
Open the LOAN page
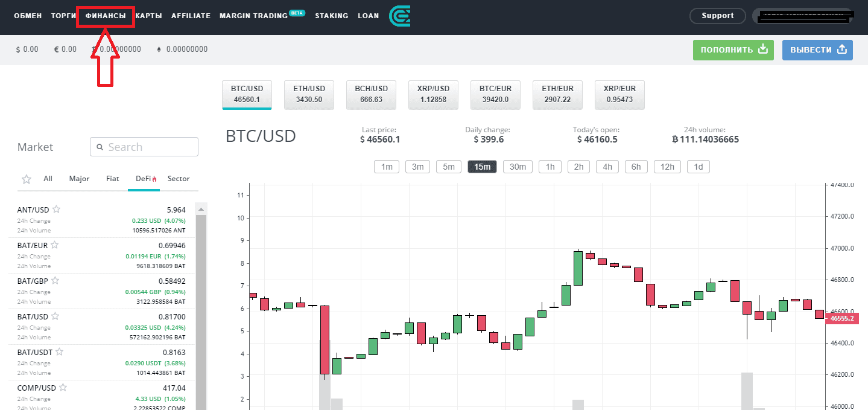pos(368,16)
